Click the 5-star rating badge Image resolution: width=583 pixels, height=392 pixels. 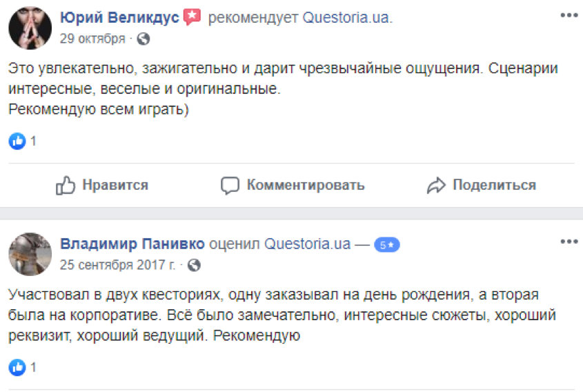click(387, 245)
